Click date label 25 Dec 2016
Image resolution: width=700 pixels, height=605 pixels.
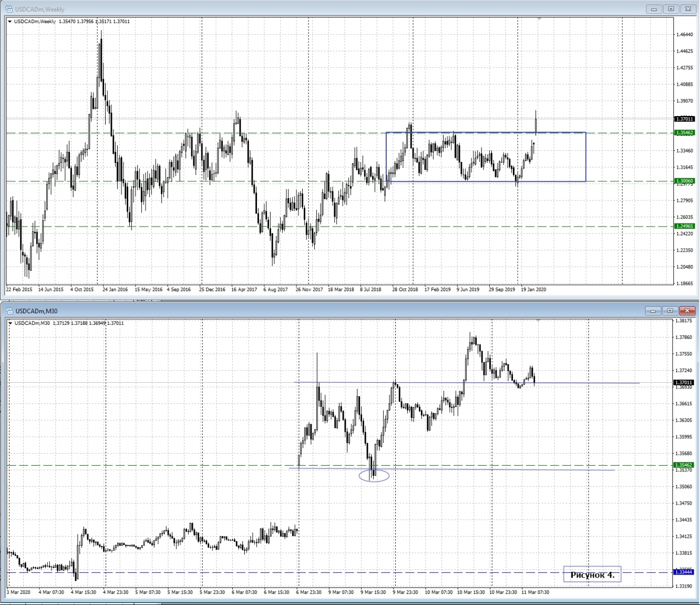pos(212,290)
